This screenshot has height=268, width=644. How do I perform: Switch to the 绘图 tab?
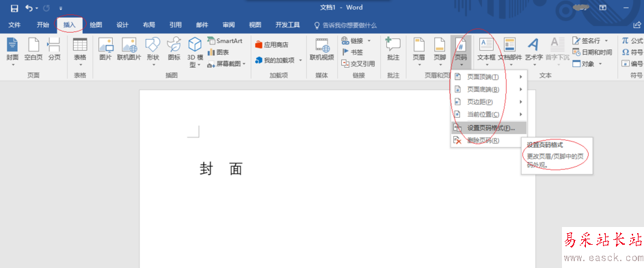(x=96, y=25)
